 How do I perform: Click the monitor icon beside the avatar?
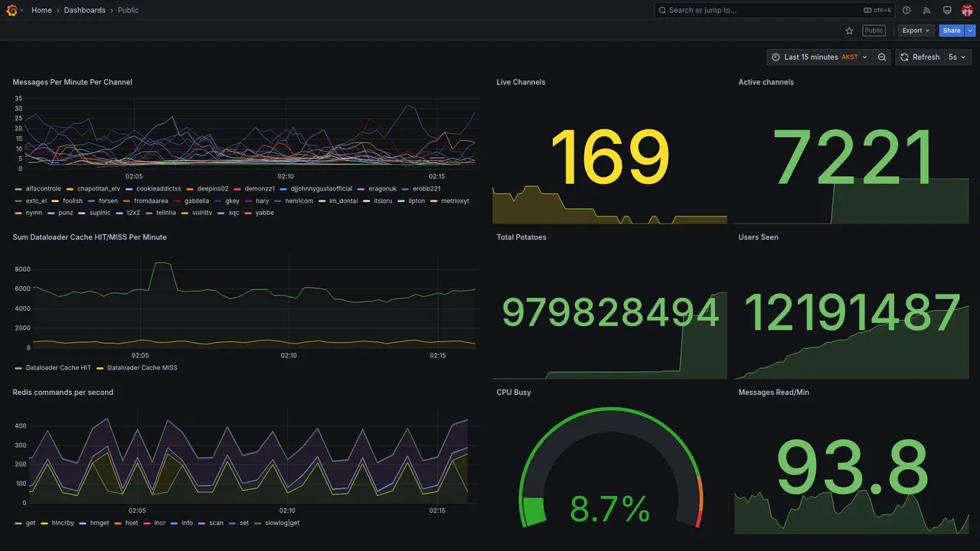point(947,10)
